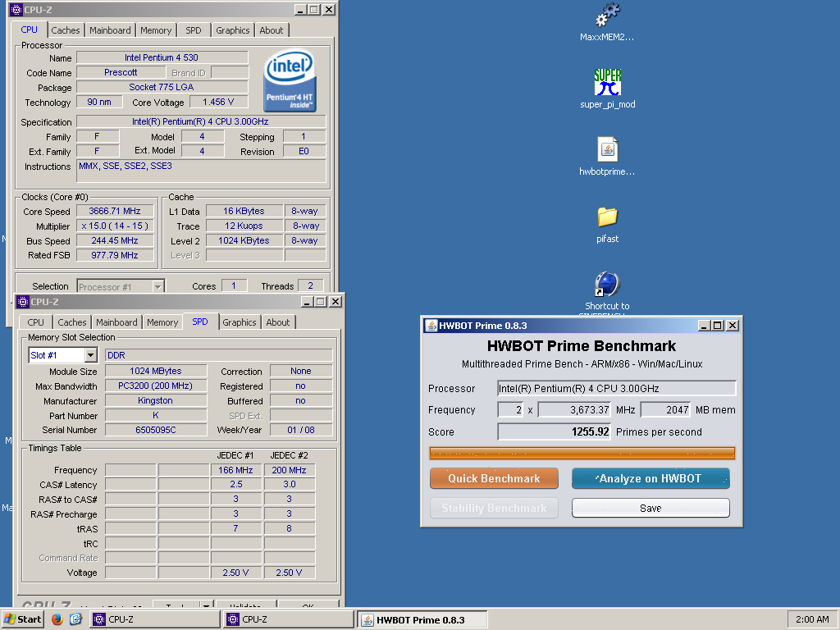Click the disabled Stability Benchmark button

494,508
